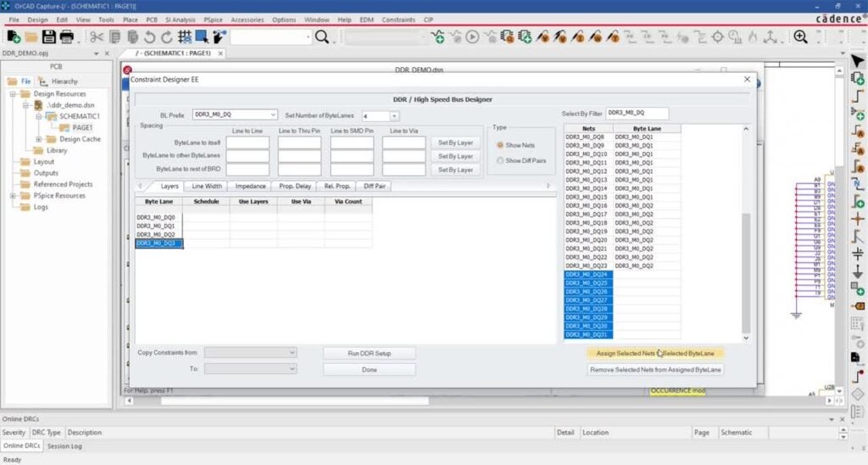This screenshot has width=868, height=465.
Task: Open the PSpice menu
Action: point(213,20)
